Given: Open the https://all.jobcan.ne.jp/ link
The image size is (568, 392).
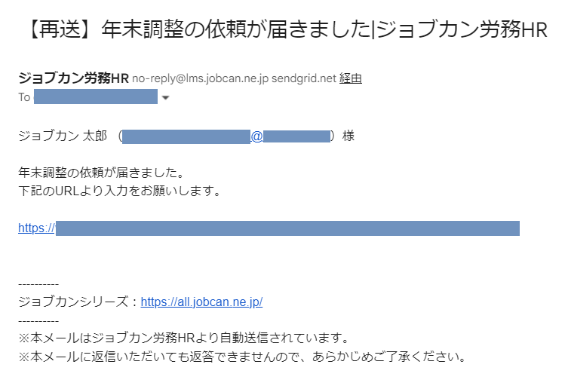Looking at the screenshot, I should (201, 302).
